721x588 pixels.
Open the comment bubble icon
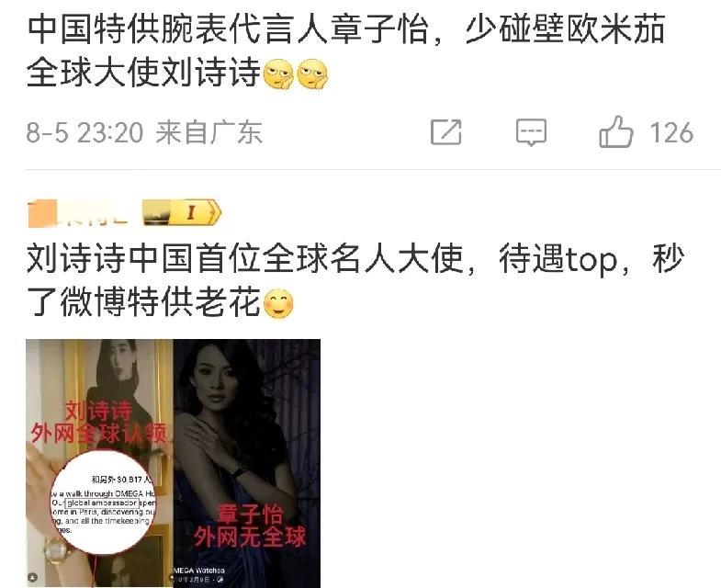[x=531, y=132]
